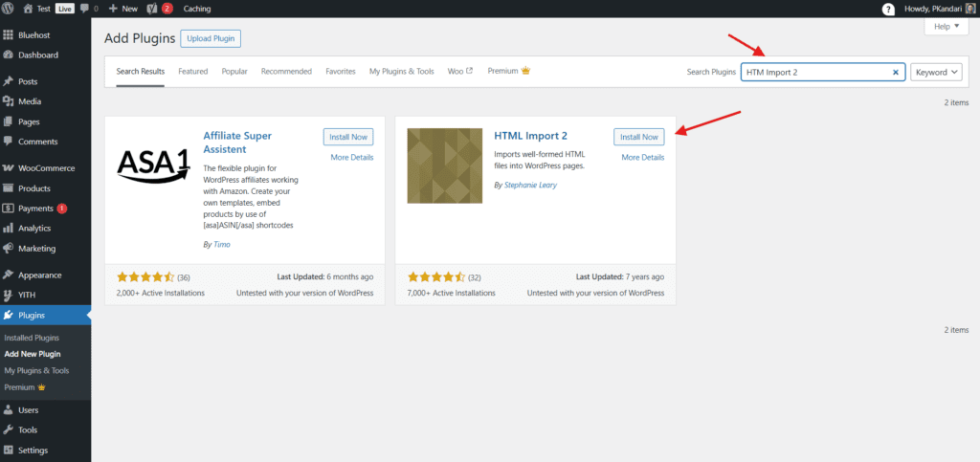
Task: Click the Settings sliders icon
Action: 8,451
